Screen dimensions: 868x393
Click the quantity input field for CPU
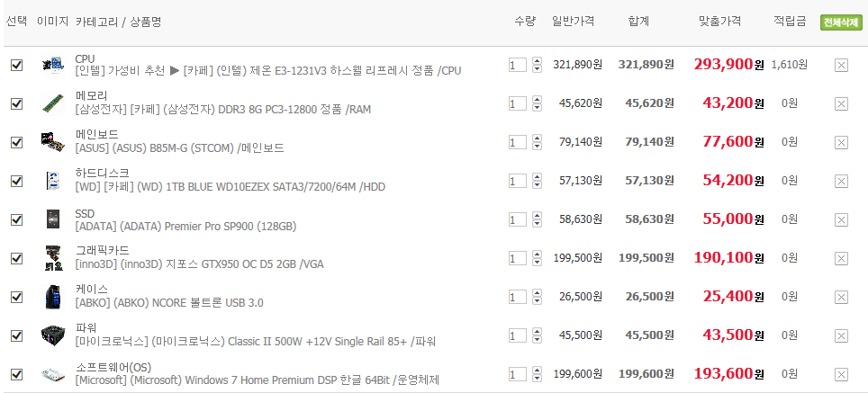coord(518,66)
